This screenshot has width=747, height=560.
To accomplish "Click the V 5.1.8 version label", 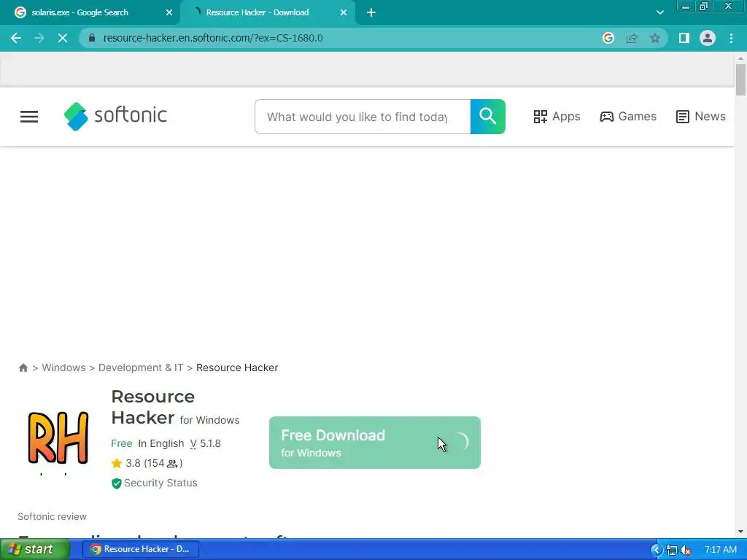I will point(205,443).
